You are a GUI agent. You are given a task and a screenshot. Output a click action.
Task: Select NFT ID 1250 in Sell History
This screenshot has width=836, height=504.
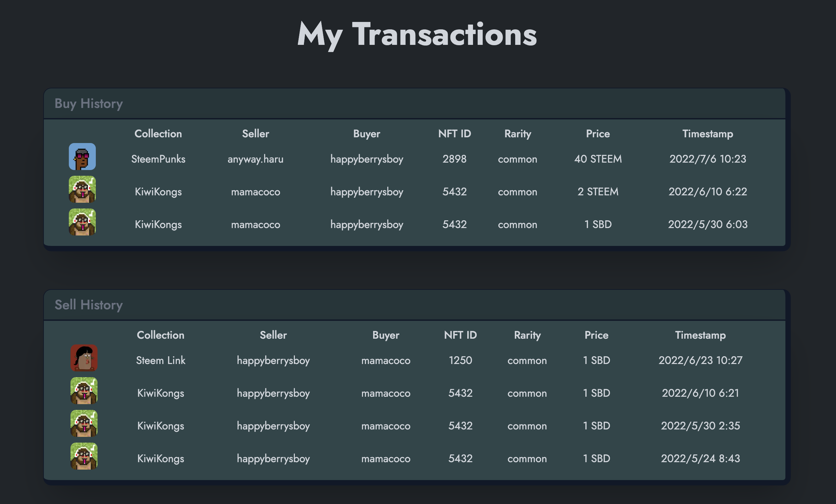click(461, 360)
